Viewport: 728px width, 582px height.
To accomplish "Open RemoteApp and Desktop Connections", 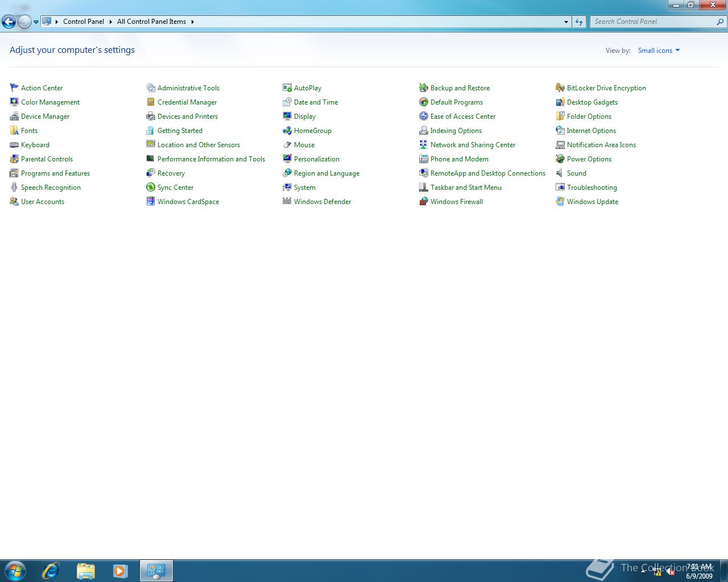I will click(x=488, y=173).
